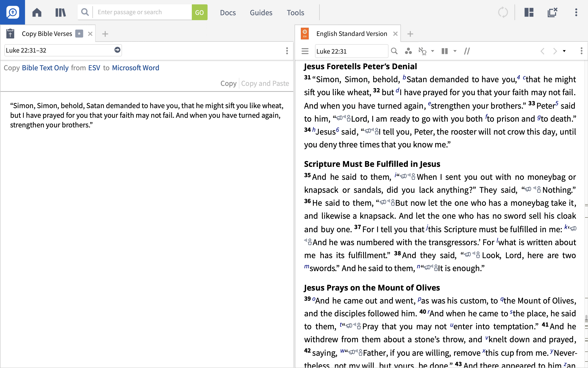588x368 pixels.
Task: Focus the Enter passage or search field
Action: point(142,12)
